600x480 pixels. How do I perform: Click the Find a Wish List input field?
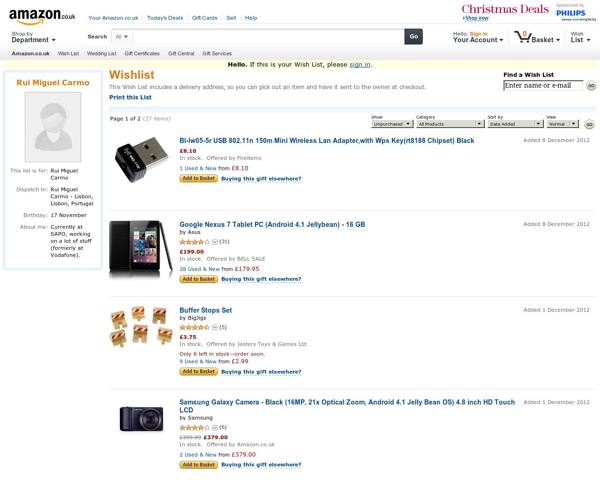(542, 86)
